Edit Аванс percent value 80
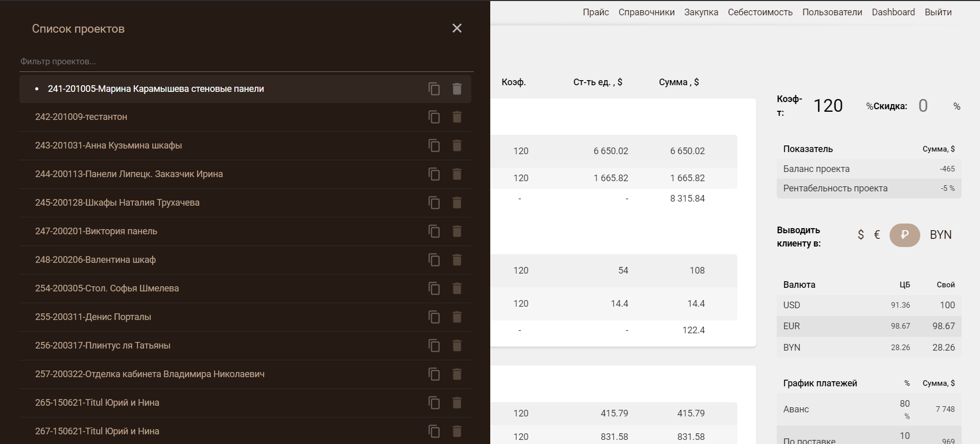This screenshot has width=980, height=444. coord(904,404)
